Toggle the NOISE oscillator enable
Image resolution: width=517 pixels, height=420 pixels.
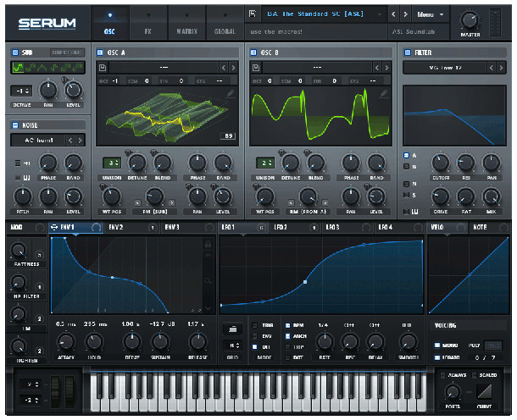tap(15, 125)
